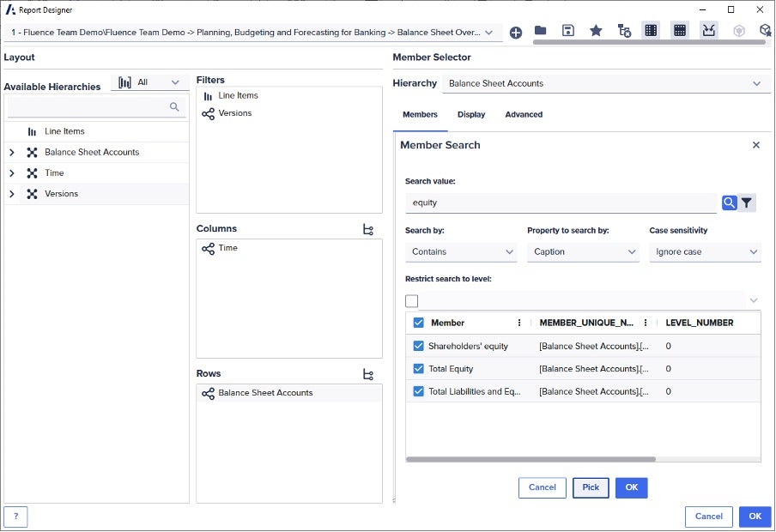Click the hierarchy icon next to Rows
776x532 pixels.
[x=368, y=374]
